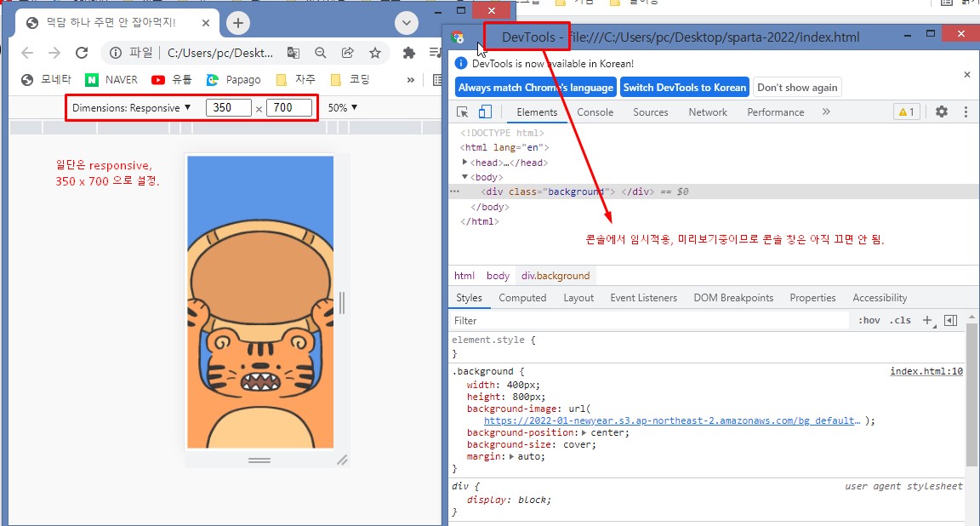
Task: Click the bottom resize handle under the viewport
Action: (x=259, y=460)
